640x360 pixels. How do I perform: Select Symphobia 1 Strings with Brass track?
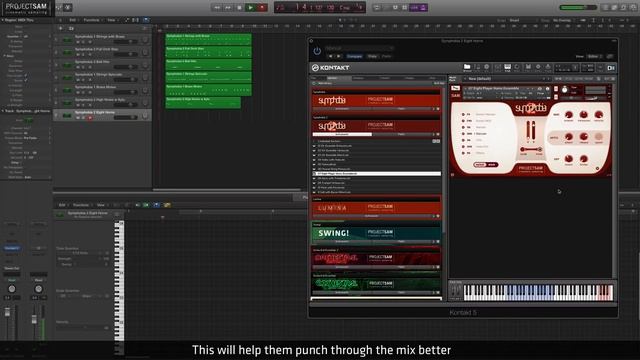[x=102, y=39]
